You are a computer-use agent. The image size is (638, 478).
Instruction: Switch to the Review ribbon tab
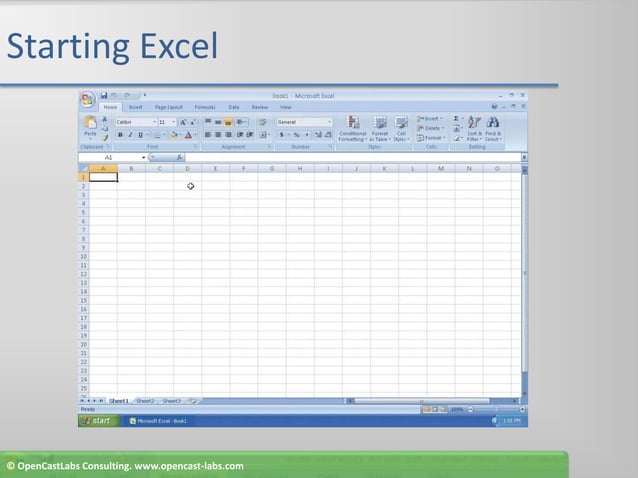pos(260,107)
